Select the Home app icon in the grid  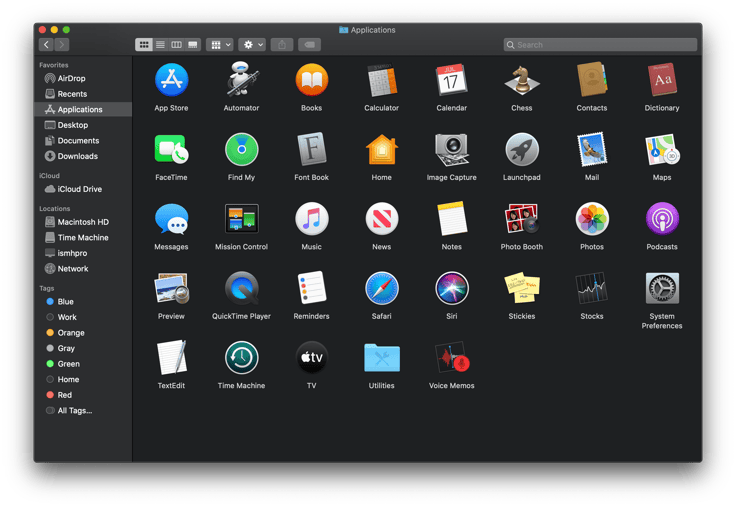point(382,150)
